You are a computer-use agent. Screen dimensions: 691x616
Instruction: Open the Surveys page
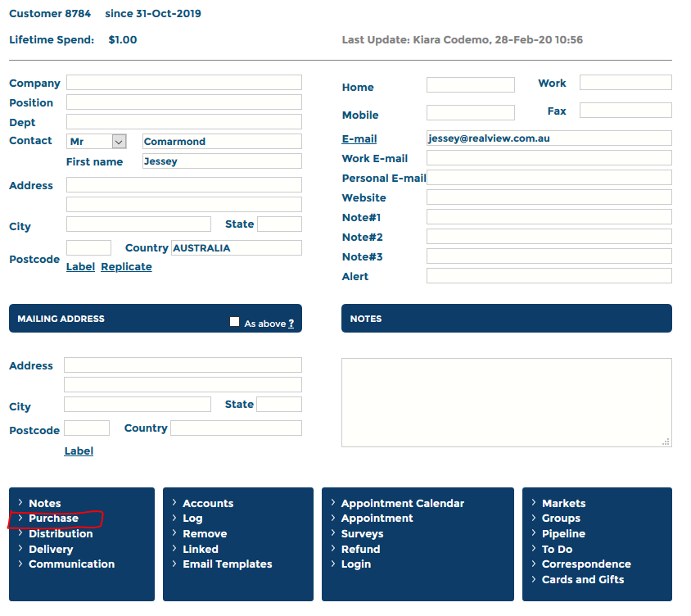pyautogui.click(x=362, y=533)
